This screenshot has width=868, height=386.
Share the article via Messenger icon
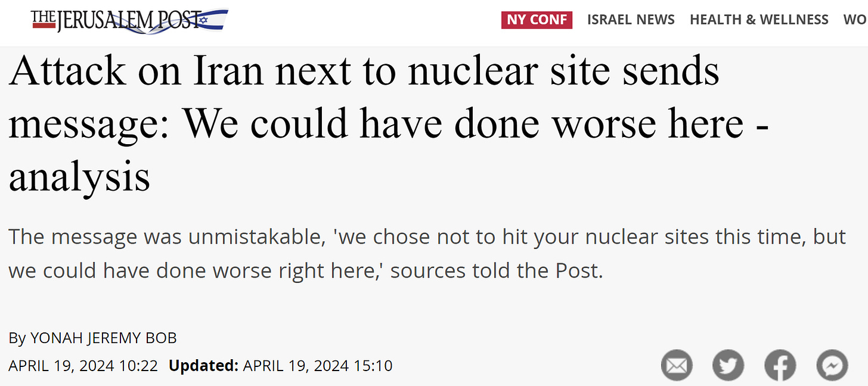[x=832, y=365]
